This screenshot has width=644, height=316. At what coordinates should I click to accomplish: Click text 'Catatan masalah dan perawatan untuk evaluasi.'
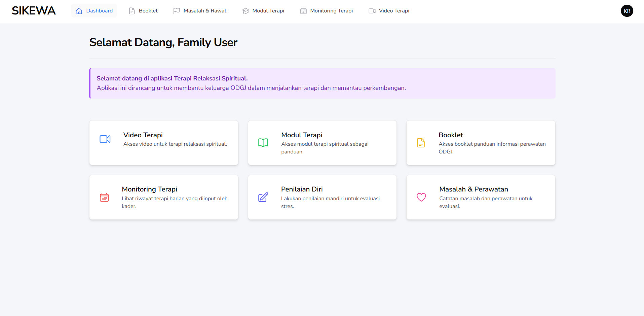click(486, 202)
